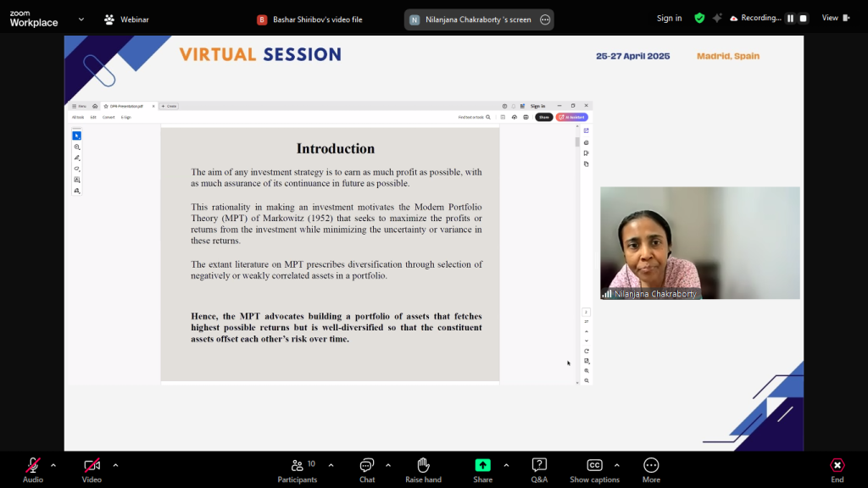Click the green Share button

482,465
